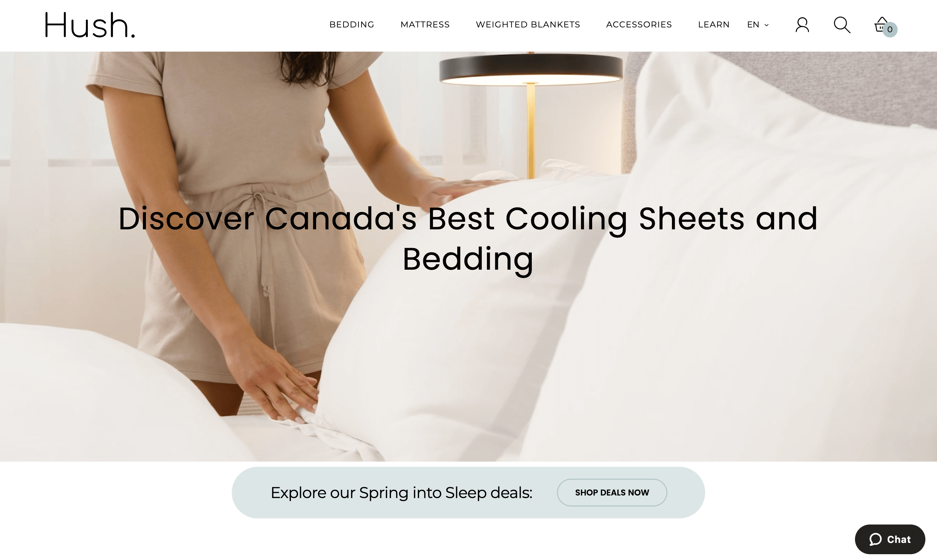Screen dimensions: 937x560
Task: Toggle cart visibility in header
Action: pos(882,25)
